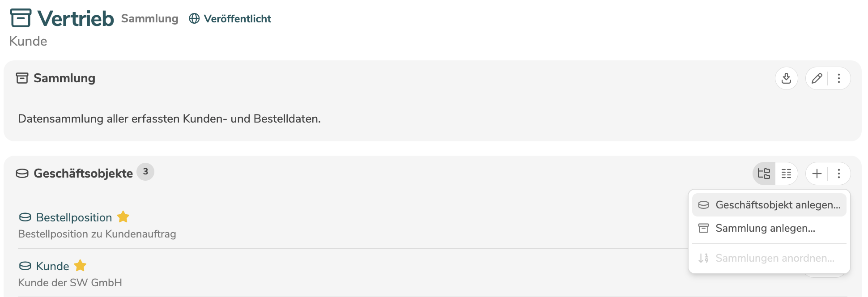Click the download icon in the Sammlung panel
868x297 pixels.
coord(786,78)
